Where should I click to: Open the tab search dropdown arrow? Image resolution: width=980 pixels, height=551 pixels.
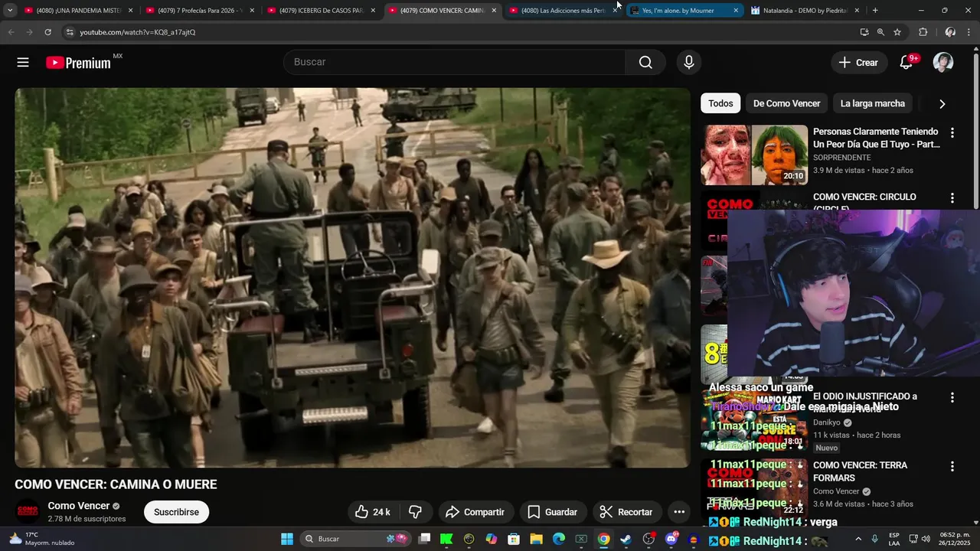point(10,11)
